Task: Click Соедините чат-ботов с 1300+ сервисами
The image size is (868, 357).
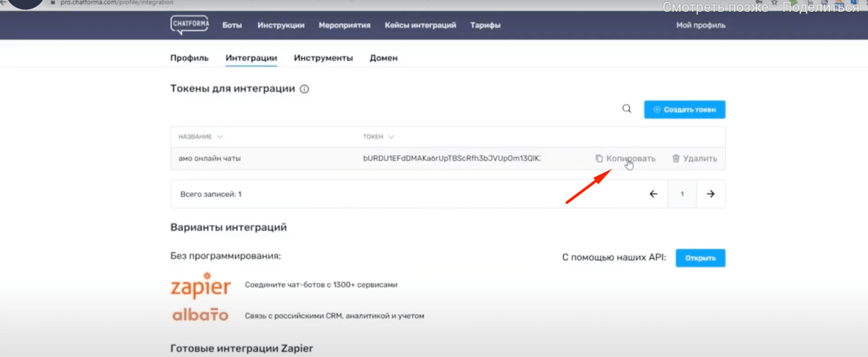Action: [x=321, y=284]
